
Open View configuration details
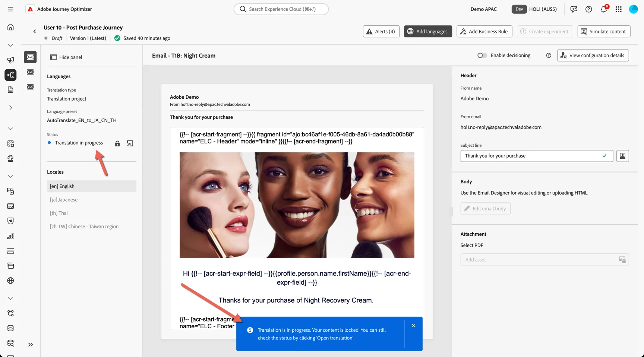pos(593,56)
